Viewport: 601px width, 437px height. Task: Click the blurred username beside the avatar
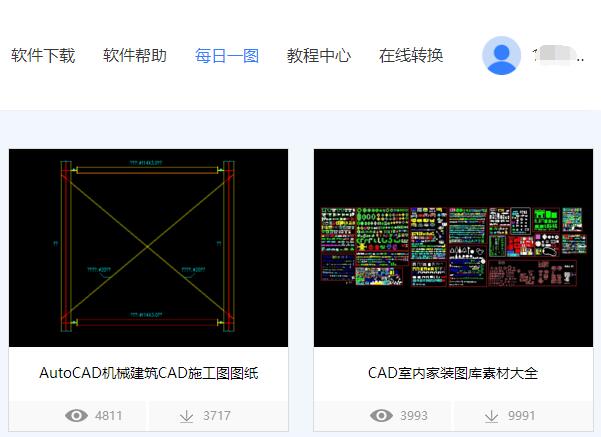[x=558, y=56]
